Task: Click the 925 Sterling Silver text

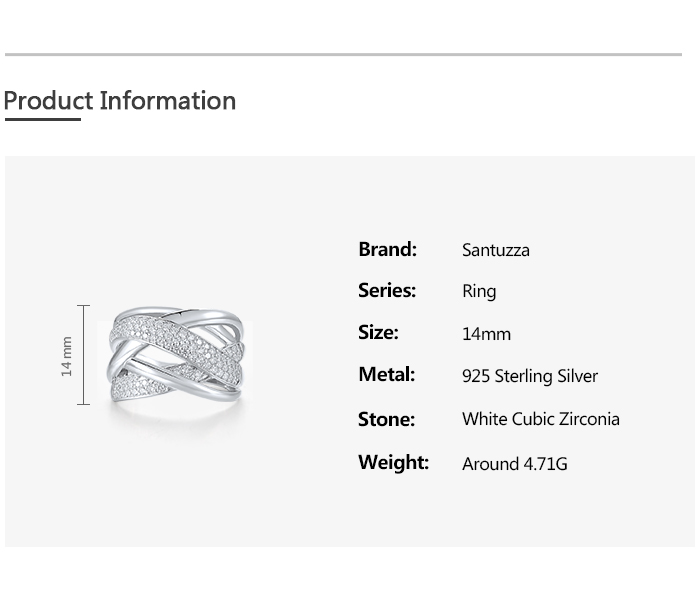Action: point(529,376)
